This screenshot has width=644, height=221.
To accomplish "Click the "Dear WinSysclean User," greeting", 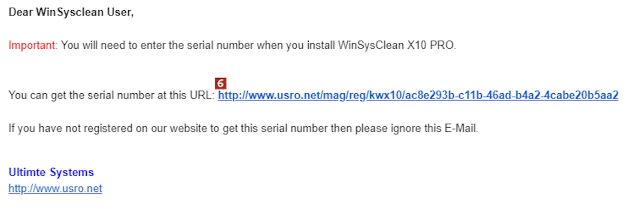I will [71, 12].
